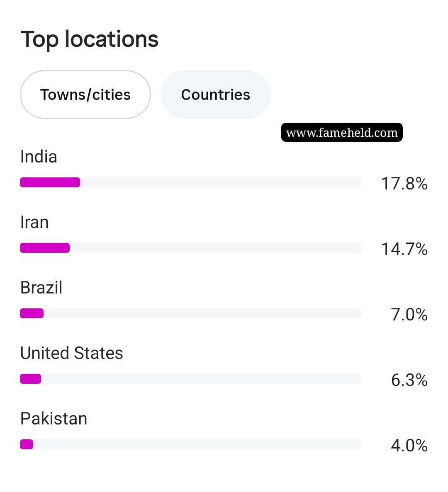The height and width of the screenshot is (492, 448).
Task: Click the Top locations heading
Action: [x=90, y=39]
